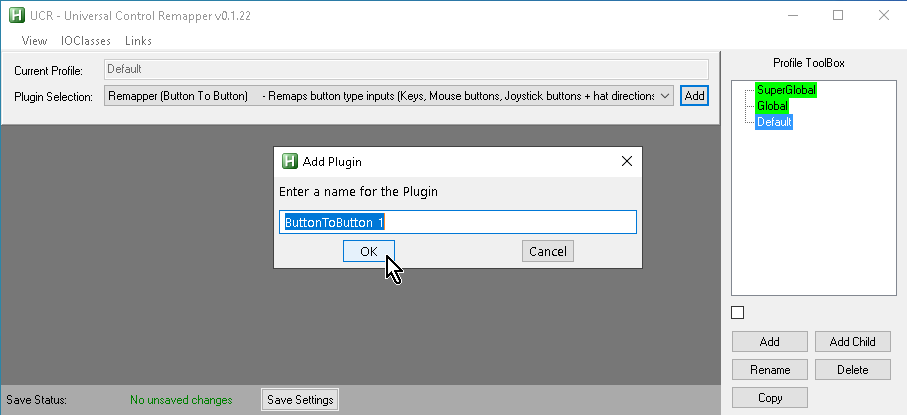Select the Global profile in tree
This screenshot has width=907, height=415.
[x=772, y=106]
